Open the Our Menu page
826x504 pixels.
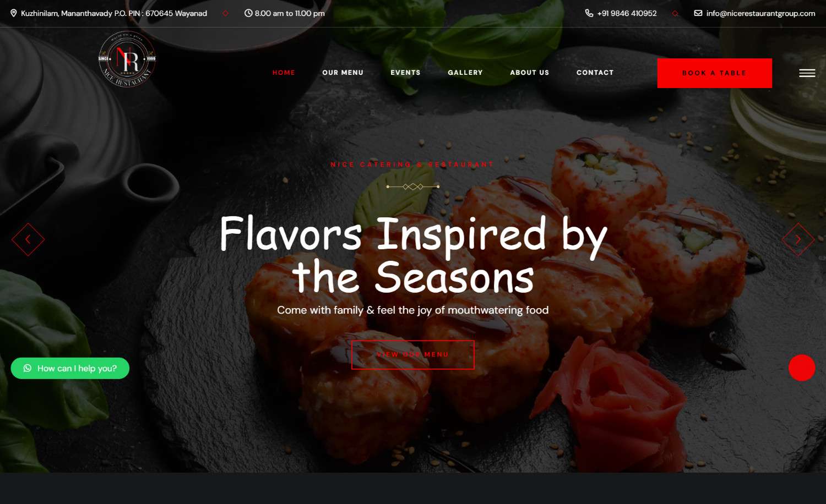click(343, 73)
